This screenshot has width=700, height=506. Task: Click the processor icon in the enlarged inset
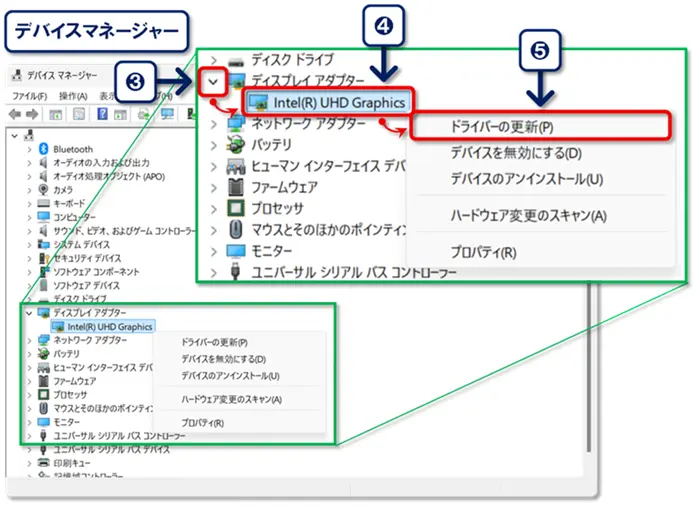pyautogui.click(x=236, y=208)
